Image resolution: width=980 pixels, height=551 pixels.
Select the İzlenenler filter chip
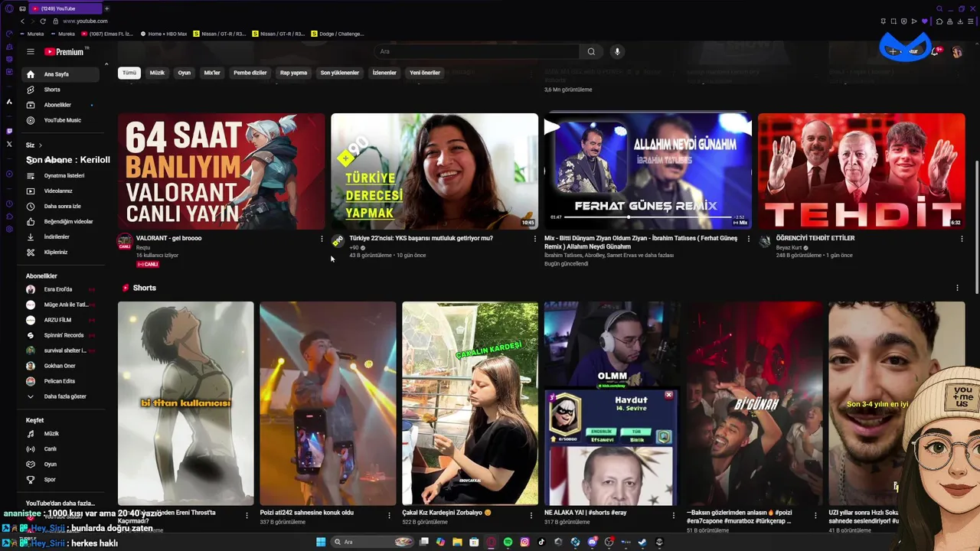click(x=384, y=73)
